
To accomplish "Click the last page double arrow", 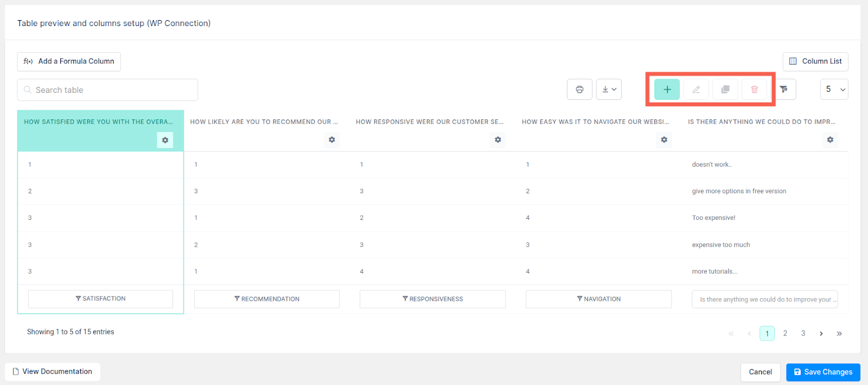I will (x=839, y=333).
